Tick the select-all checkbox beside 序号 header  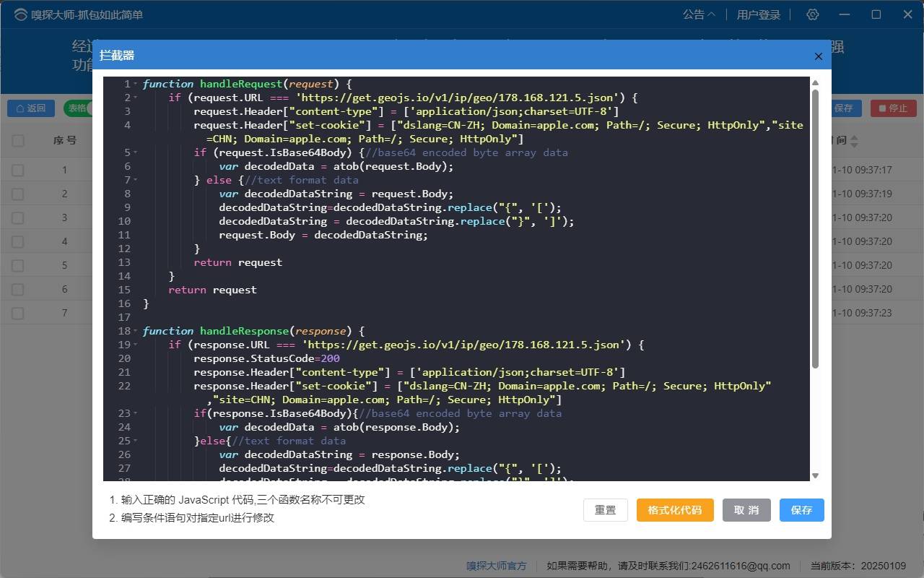[18, 141]
